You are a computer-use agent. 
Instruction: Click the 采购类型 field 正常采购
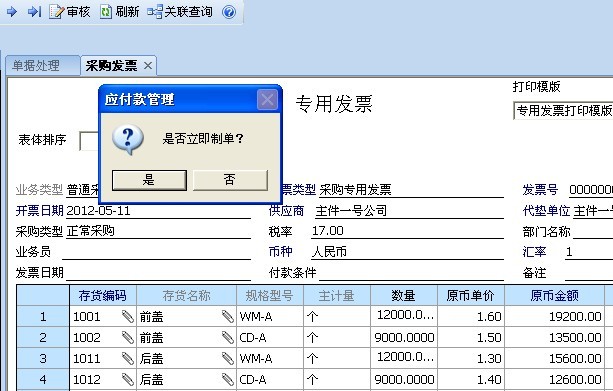coord(158,231)
